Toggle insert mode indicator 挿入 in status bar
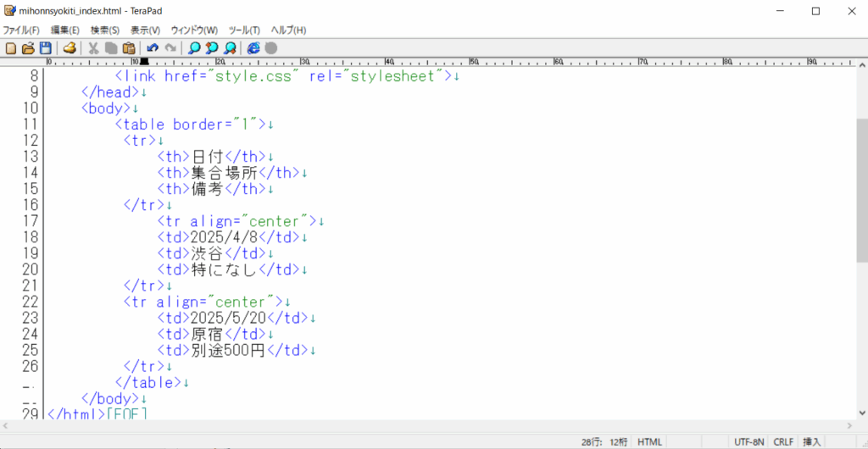868x449 pixels. click(811, 441)
